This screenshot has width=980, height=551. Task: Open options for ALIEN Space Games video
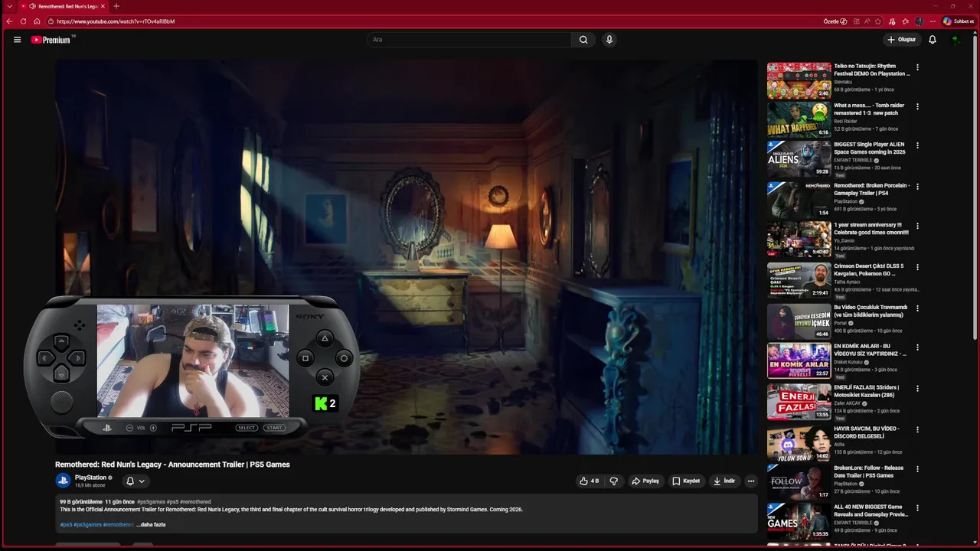pos(917,145)
